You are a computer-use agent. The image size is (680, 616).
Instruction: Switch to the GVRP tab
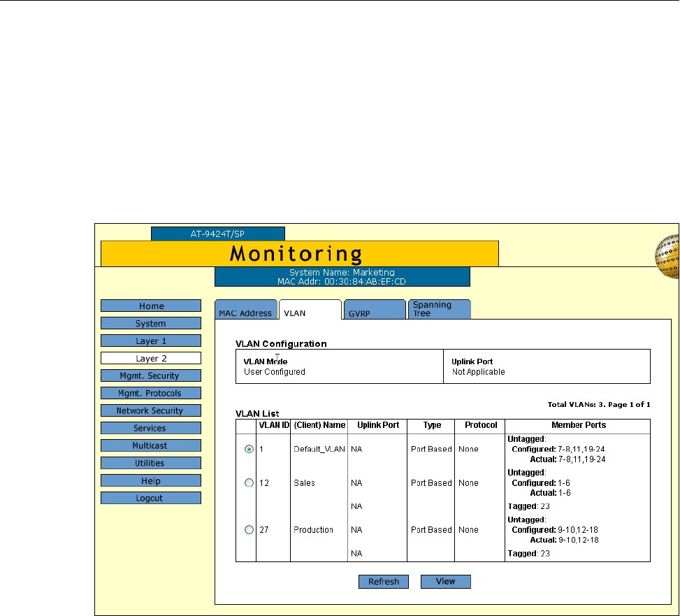pos(375,309)
